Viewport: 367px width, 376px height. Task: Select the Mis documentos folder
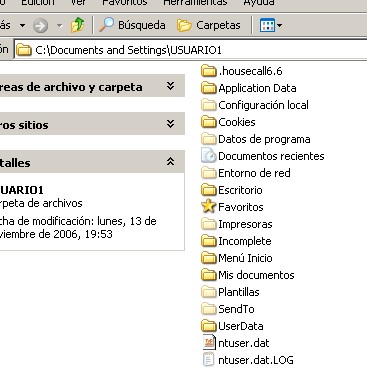248,275
